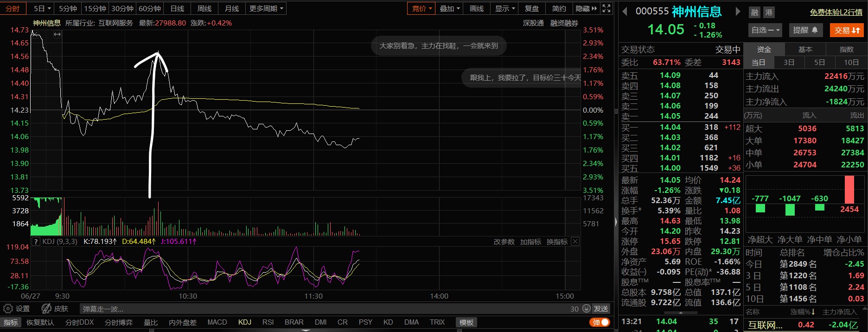This screenshot has width=868, height=332.
Task: Select RSI indicator
Action: (268, 322)
